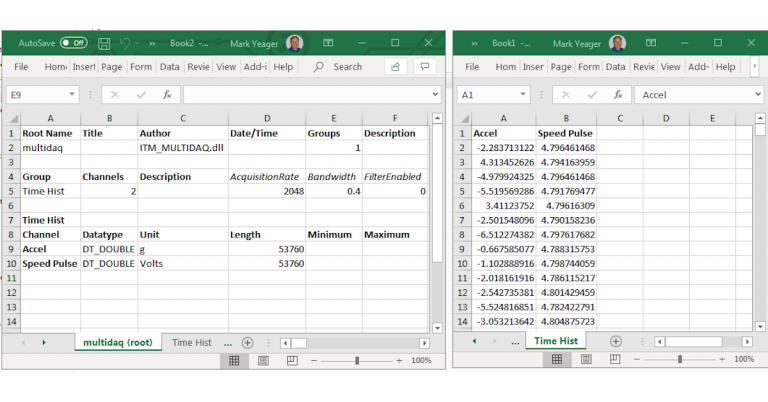Image resolution: width=768 pixels, height=402 pixels.
Task: Click enter checkmark icon in Book2 formula bar
Action: point(141,95)
